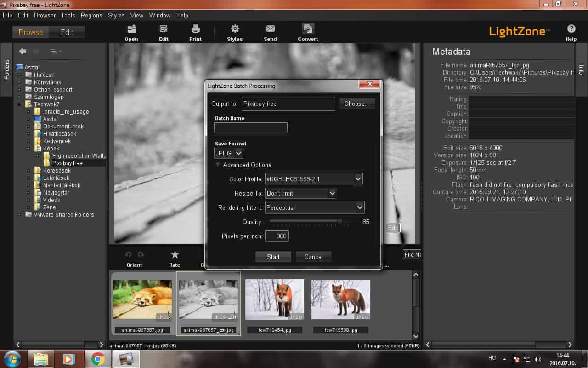Screen dimensions: 588x368
Task: Click the Edit toolbar icon
Action: 164,29
